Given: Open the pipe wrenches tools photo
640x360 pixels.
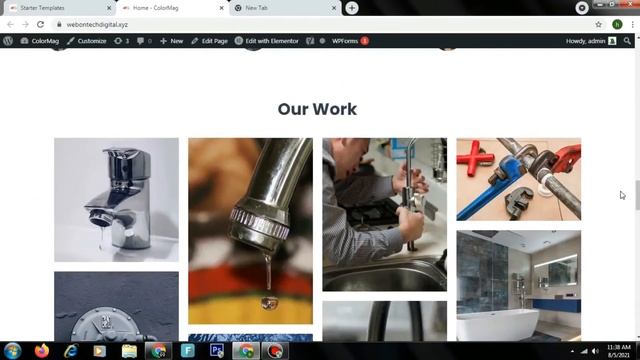Looking at the screenshot, I should (518, 179).
